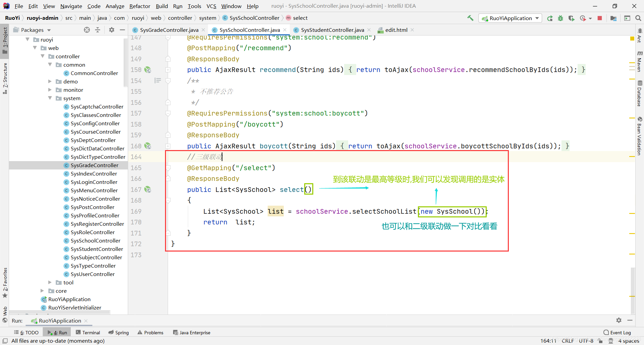Minimize the Run tool window
Viewport: 644px width, 345px height.
(x=630, y=320)
